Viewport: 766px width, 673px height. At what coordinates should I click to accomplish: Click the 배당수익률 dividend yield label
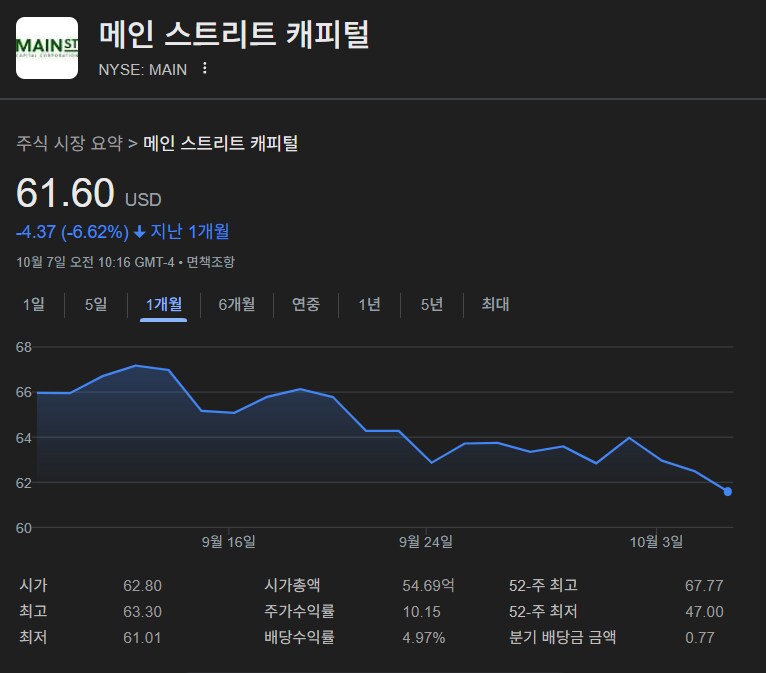coord(299,637)
